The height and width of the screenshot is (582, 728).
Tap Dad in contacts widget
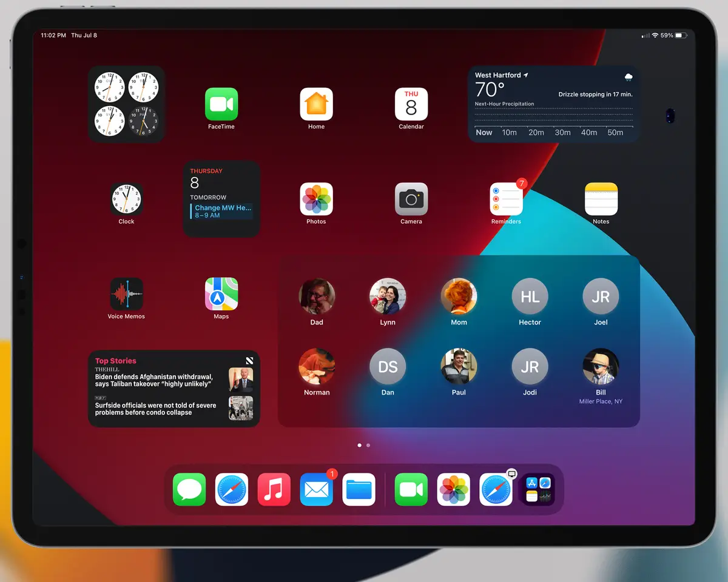317,296
